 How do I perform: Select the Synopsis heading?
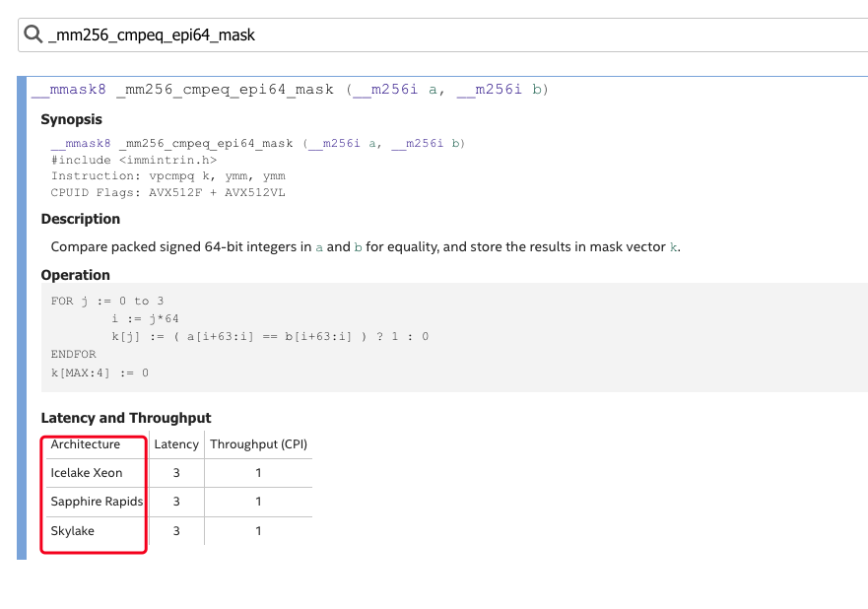71,119
